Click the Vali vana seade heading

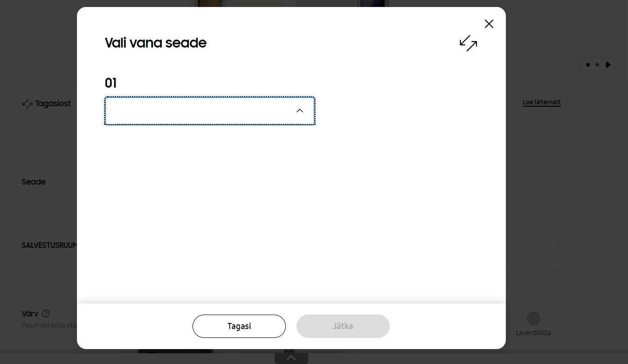pos(156,43)
